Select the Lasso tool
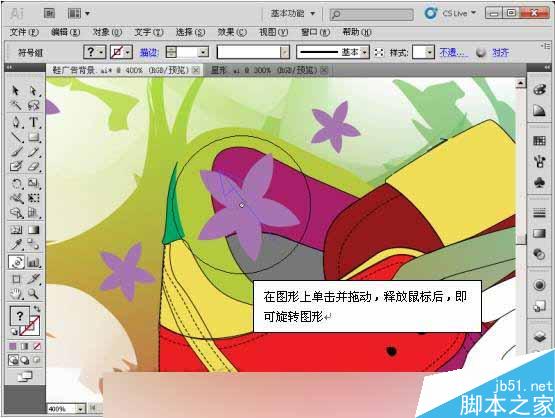This screenshot has height=418, width=555. 33,105
